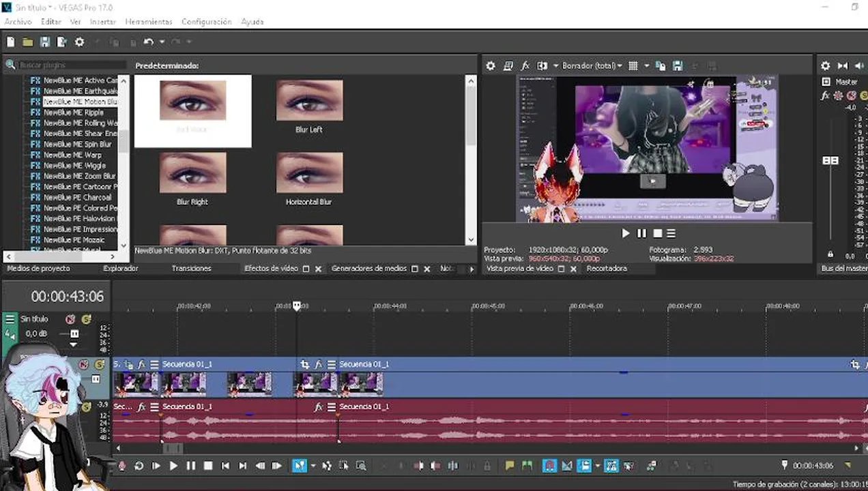This screenshot has width=868, height=491.
Task: Save snapshot to file icon in preview
Action: click(677, 66)
